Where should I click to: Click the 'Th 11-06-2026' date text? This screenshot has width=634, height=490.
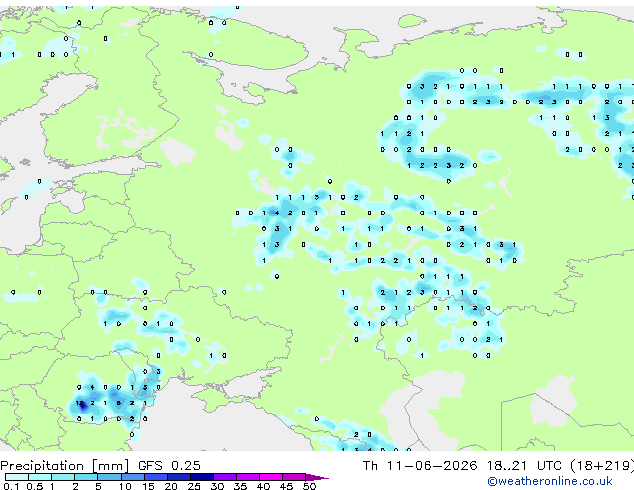pos(420,466)
